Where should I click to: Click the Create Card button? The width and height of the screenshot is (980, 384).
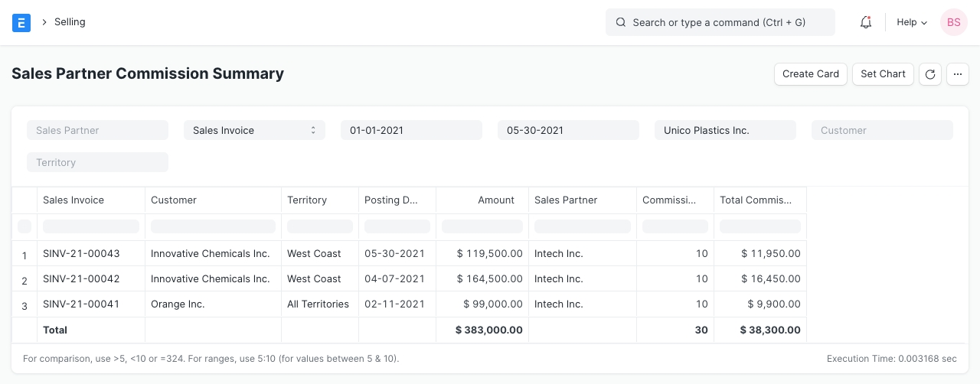pyautogui.click(x=811, y=74)
